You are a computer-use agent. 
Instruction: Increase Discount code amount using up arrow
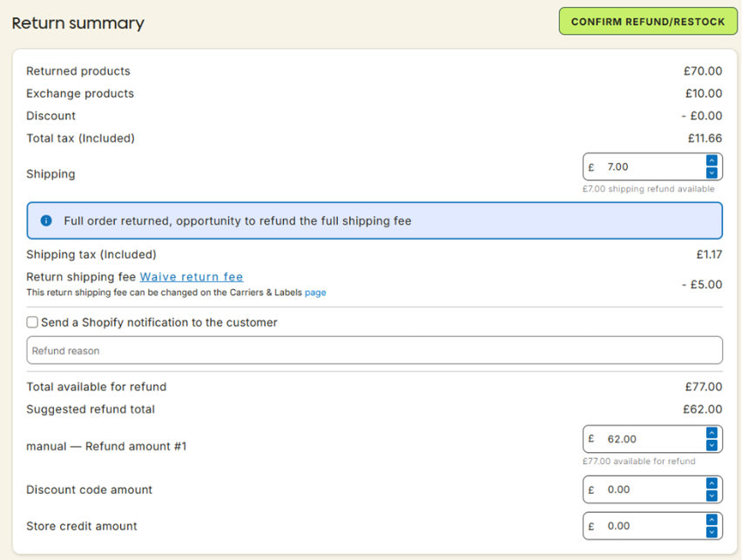tap(712, 484)
